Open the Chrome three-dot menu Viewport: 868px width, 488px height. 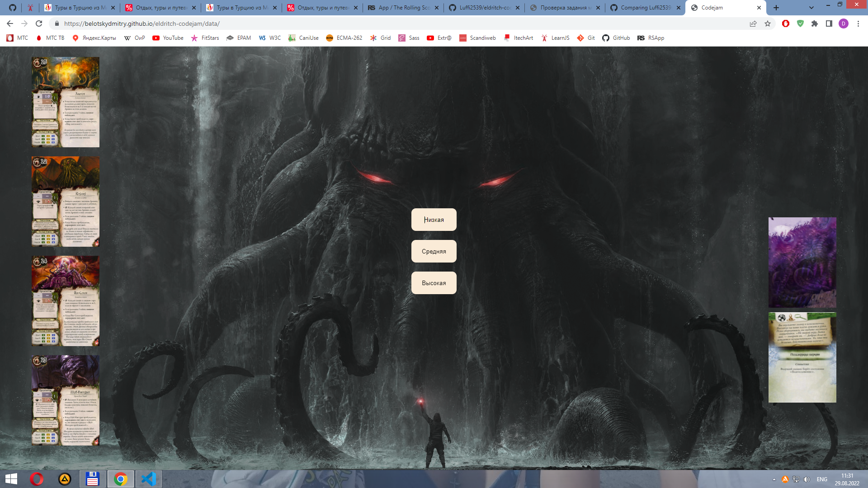click(x=858, y=23)
